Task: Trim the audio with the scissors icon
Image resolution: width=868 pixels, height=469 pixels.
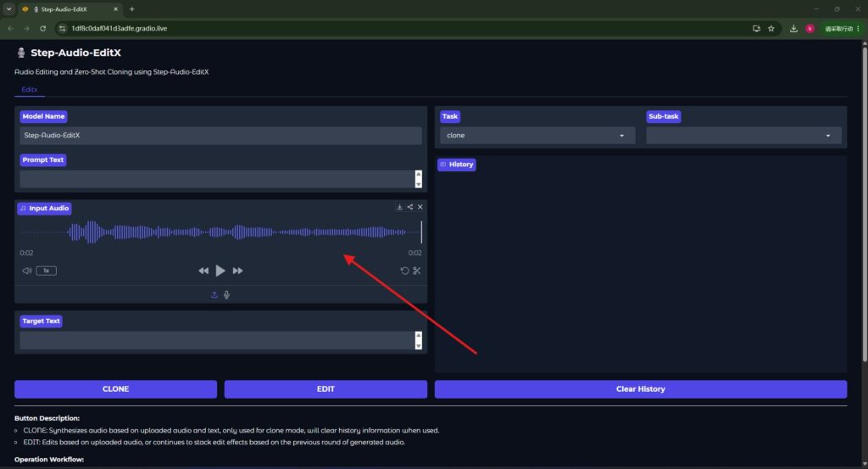Action: pyautogui.click(x=417, y=271)
